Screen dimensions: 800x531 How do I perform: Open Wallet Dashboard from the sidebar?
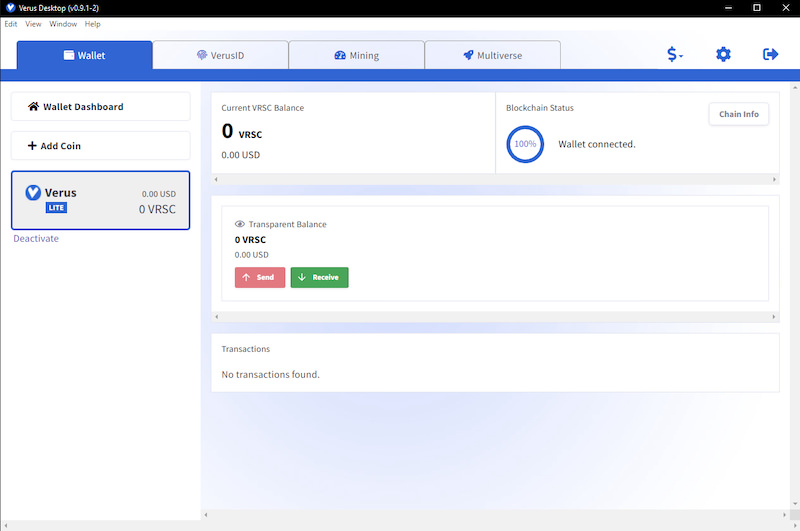tap(101, 107)
